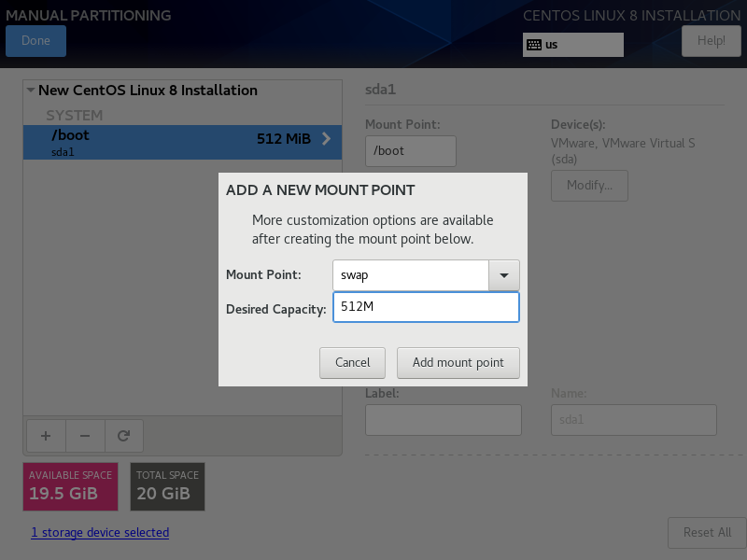Click the CENTOS LINUX 8 INSTALLATION title
Screen dimensions: 747x560
632,16
